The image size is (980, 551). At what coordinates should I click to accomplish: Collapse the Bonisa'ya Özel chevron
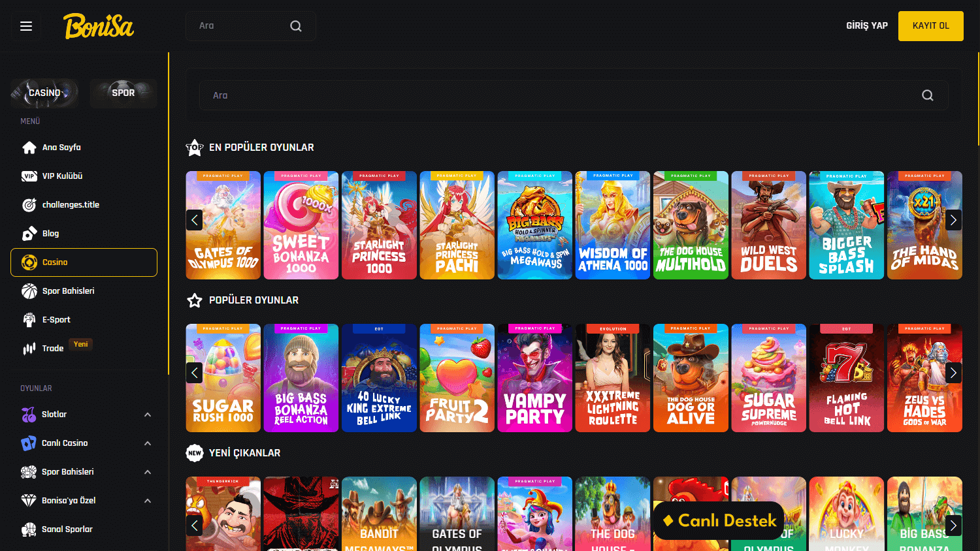click(148, 500)
